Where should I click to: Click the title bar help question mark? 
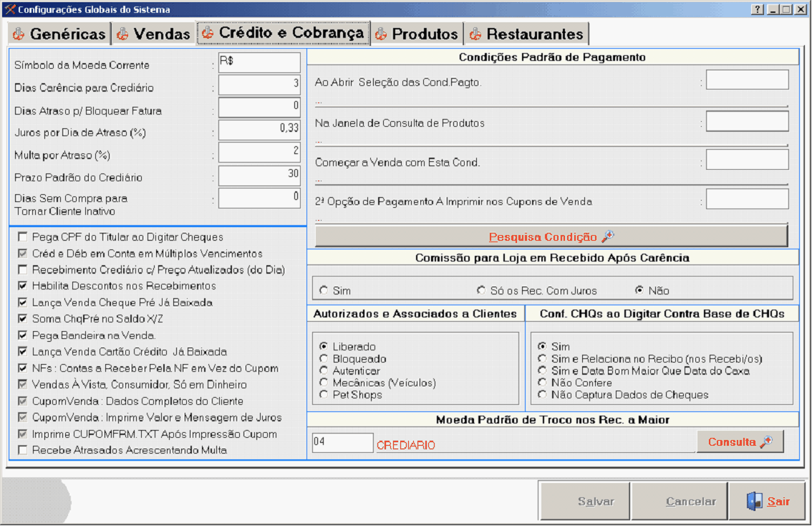click(758, 9)
